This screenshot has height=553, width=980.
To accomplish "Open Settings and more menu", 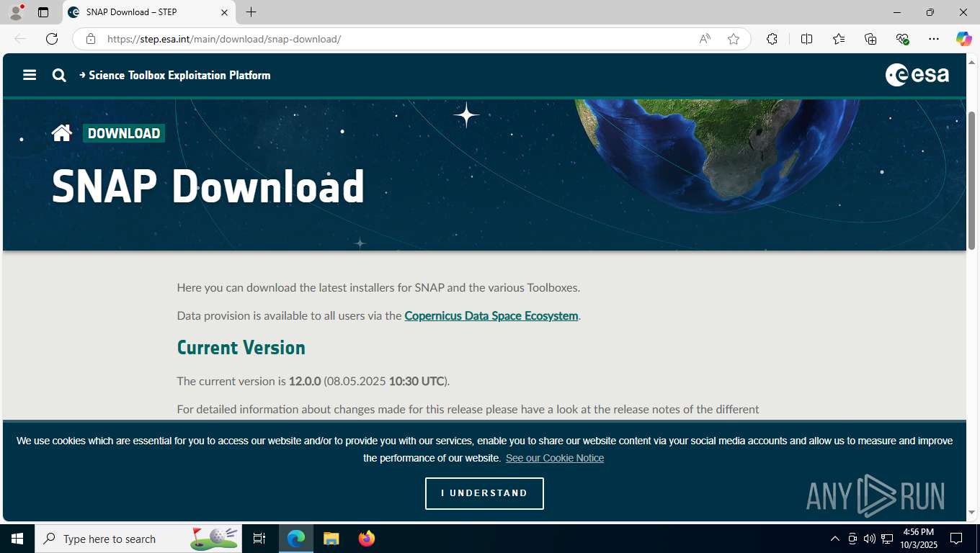I will click(934, 39).
